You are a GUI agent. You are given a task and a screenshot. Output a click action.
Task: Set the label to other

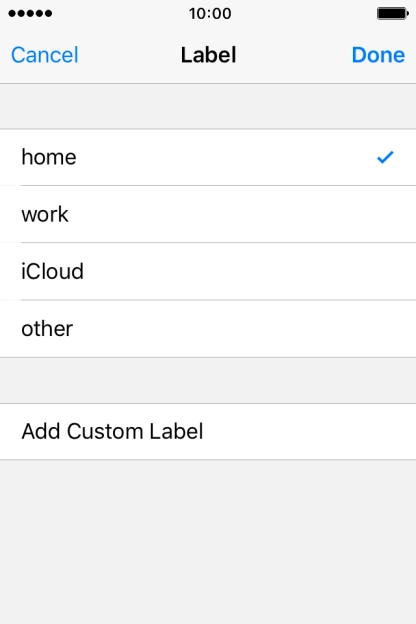(x=208, y=329)
